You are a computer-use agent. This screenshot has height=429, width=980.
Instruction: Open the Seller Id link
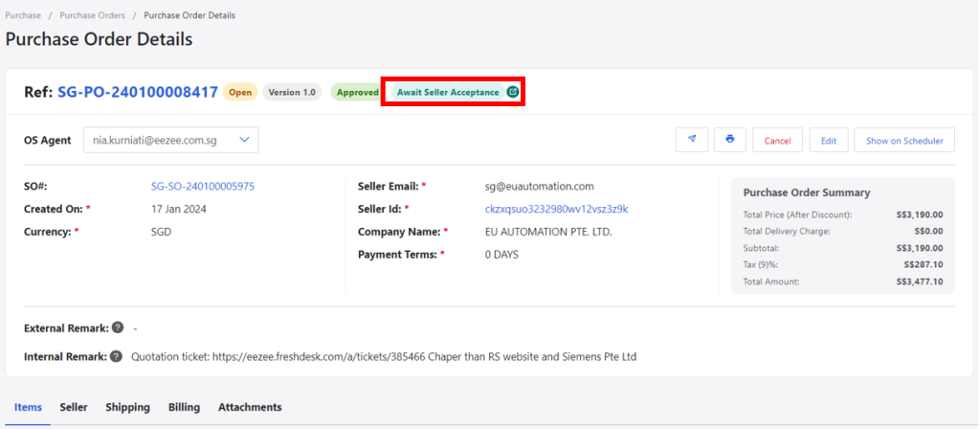(x=556, y=209)
